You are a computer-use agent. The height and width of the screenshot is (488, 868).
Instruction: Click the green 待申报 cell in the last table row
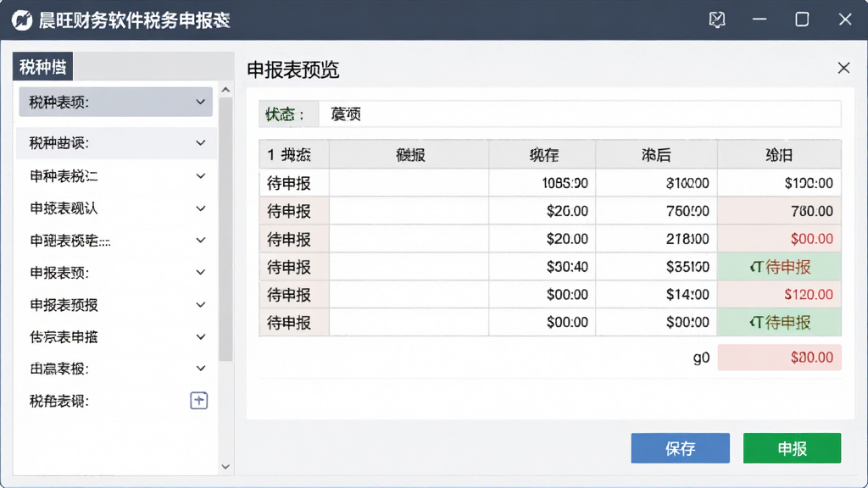tap(780, 322)
